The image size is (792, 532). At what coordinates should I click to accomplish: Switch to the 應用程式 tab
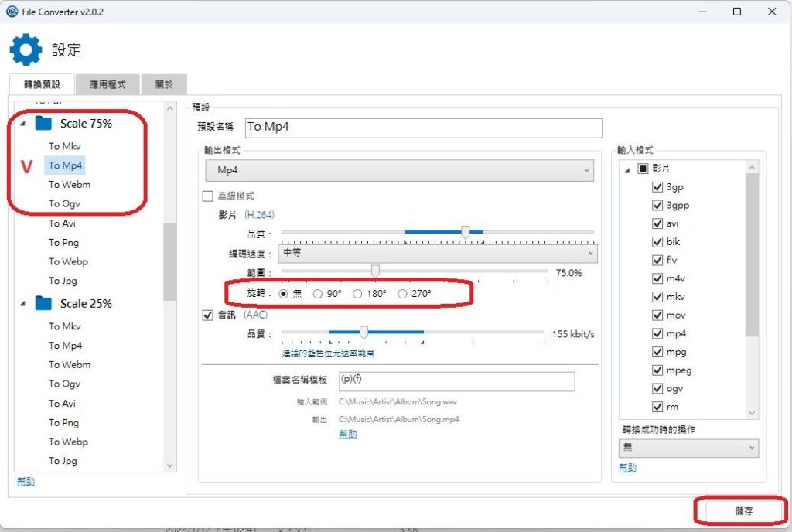pyautogui.click(x=108, y=84)
